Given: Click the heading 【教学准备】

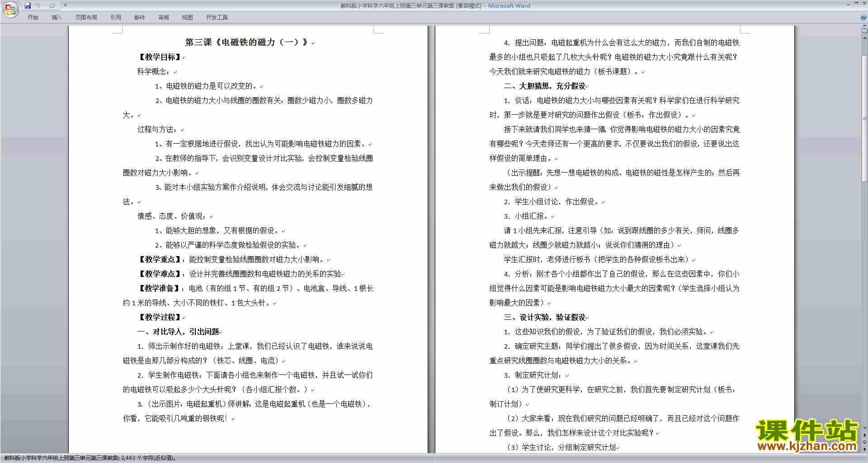Looking at the screenshot, I should 160,289.
